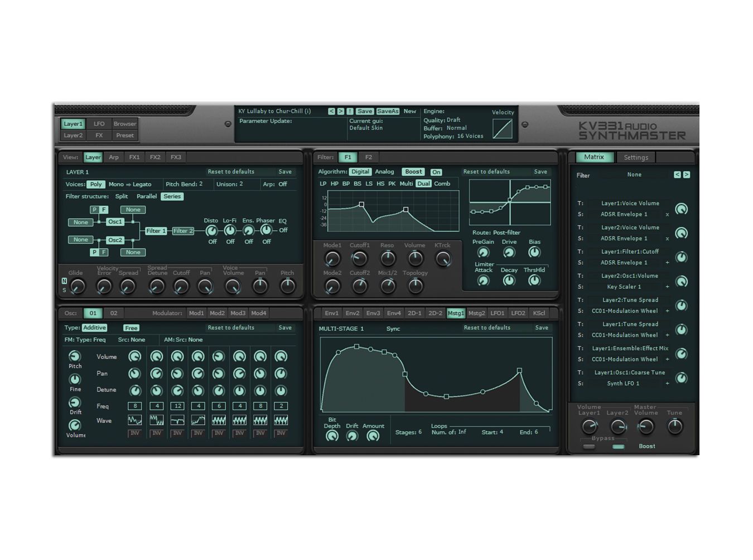Click the INV button under first partial
The height and width of the screenshot is (560, 753).
click(x=135, y=433)
